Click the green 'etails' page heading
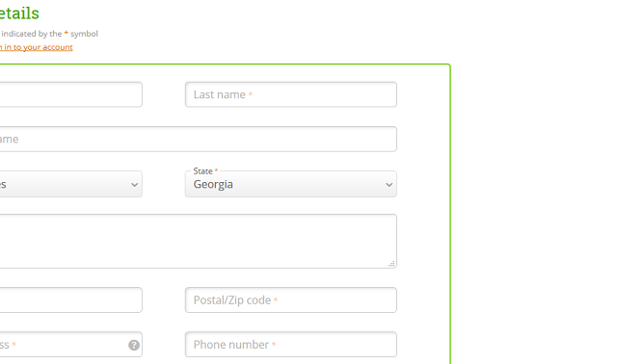The height and width of the screenshot is (364, 617). 19,13
